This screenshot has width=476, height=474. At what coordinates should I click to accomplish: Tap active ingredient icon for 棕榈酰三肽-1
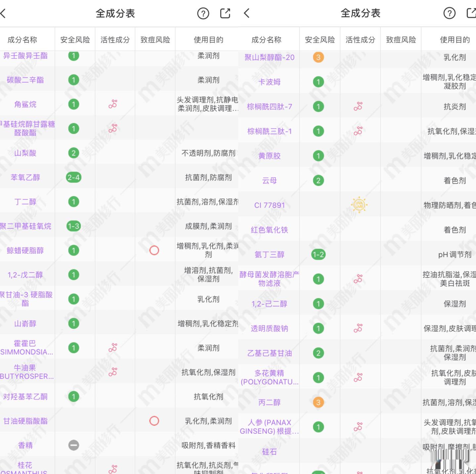(358, 131)
